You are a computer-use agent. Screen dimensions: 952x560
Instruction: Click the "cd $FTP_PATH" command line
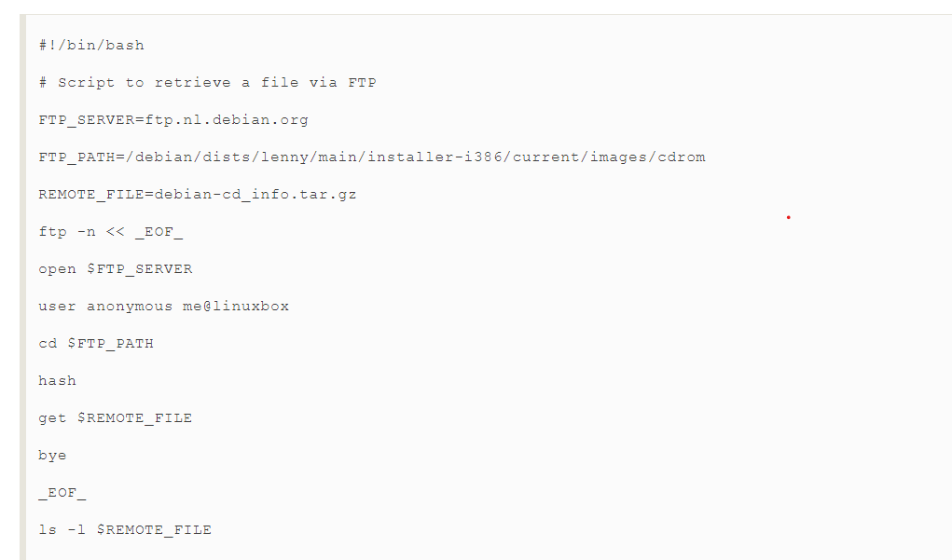[x=96, y=343]
